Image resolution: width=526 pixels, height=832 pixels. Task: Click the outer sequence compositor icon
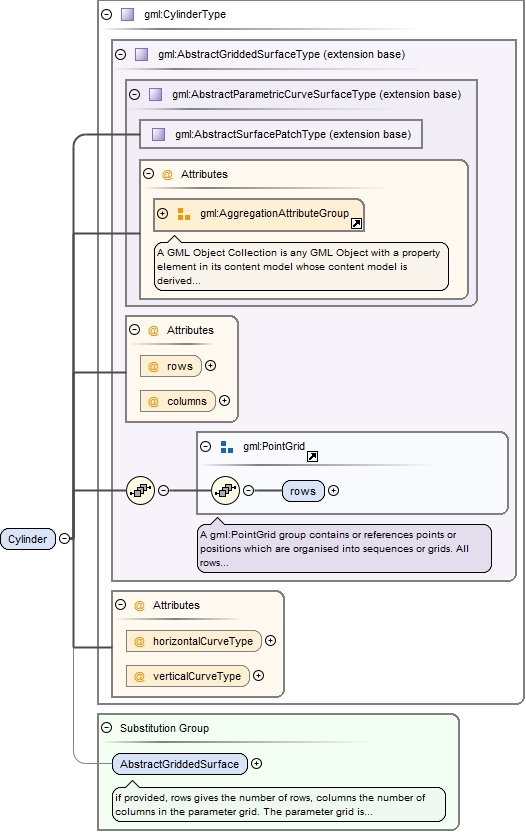(141, 491)
